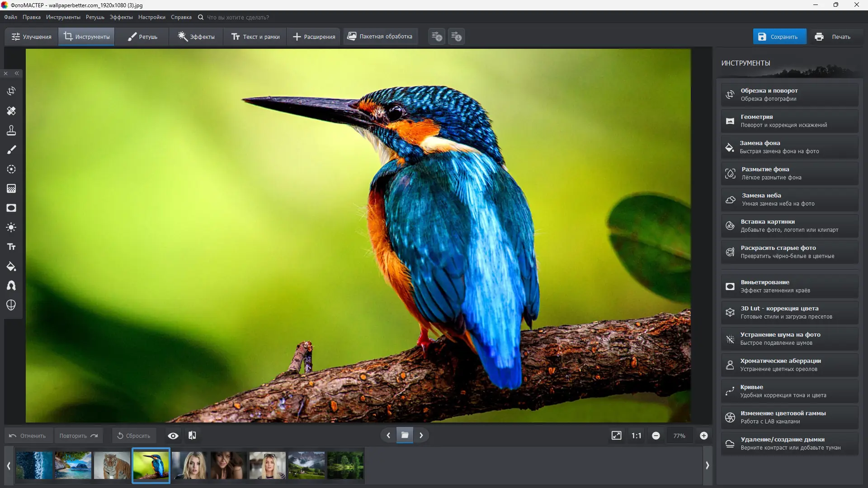868x488 pixels.
Task: Toggle before/after split comparison view
Action: click(192, 435)
